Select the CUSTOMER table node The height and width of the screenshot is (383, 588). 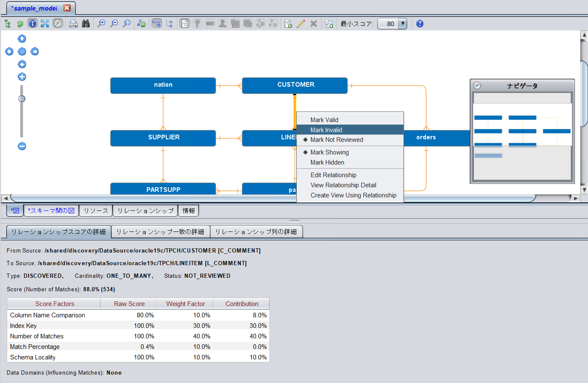click(x=295, y=85)
